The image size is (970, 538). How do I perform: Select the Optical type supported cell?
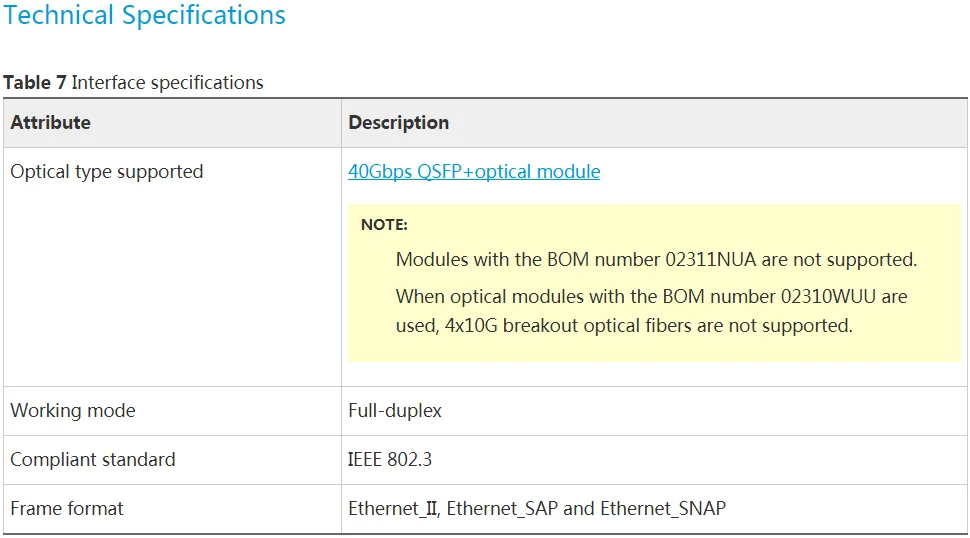(x=172, y=267)
